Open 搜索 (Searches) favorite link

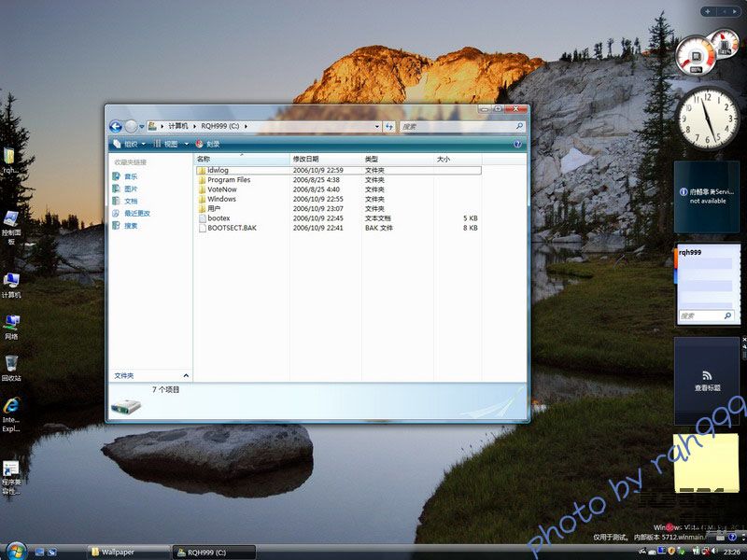(125, 226)
